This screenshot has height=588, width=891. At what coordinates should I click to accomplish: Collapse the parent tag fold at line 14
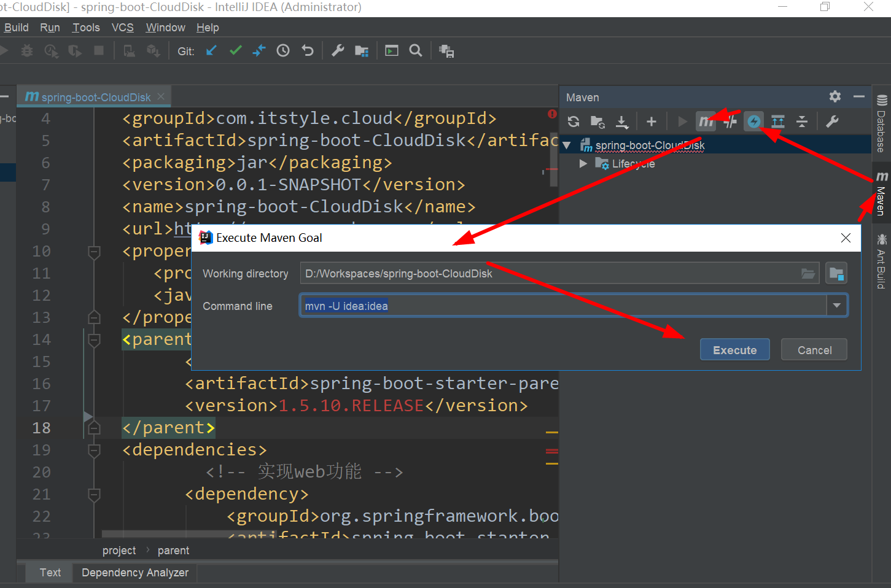click(x=94, y=339)
